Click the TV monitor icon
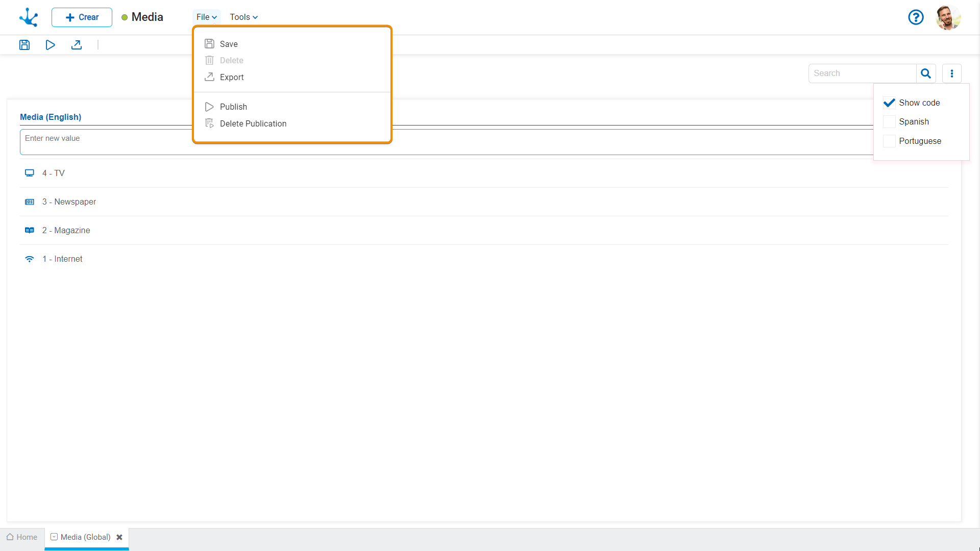Screen dimensions: 980x551 [30, 173]
